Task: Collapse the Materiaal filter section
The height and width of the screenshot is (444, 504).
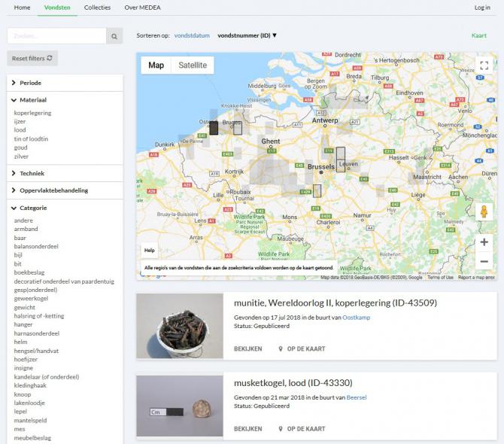Action: 32,99
